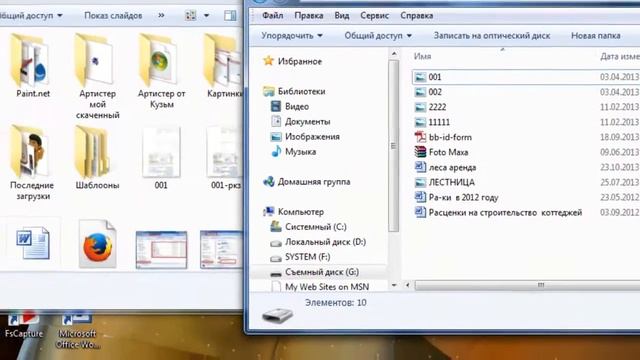640x360 pixels.
Task: Click Показ слайдов in left window toolbar
Action: click(x=113, y=16)
